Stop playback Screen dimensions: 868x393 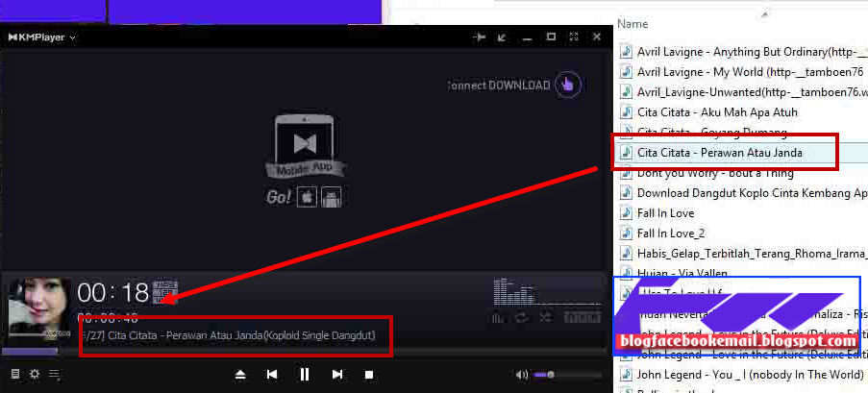pos(369,375)
